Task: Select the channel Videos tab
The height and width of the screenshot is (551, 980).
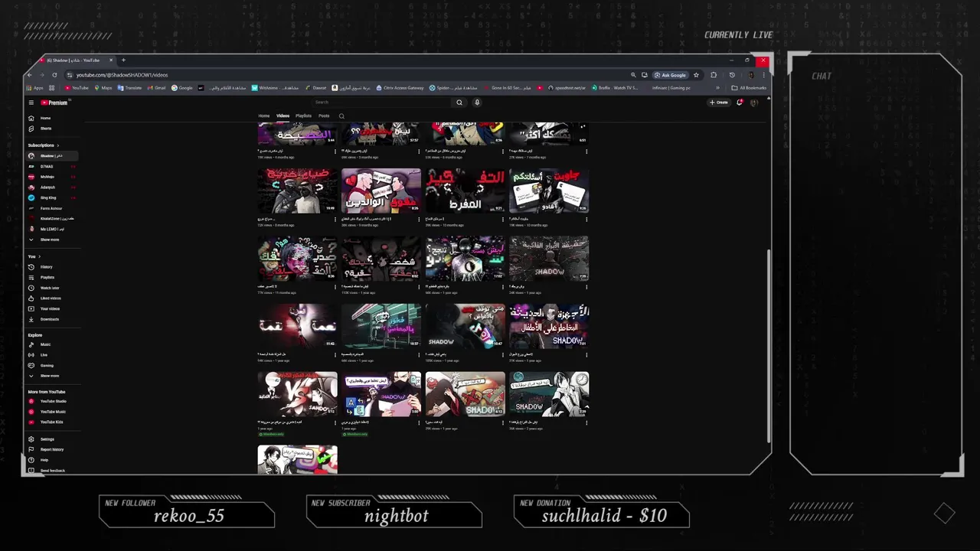Action: point(283,116)
